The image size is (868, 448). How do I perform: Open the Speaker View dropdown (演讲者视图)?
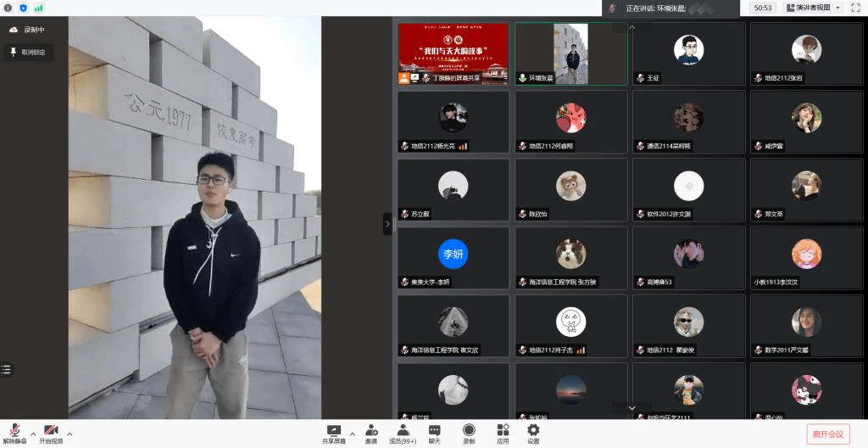click(814, 8)
